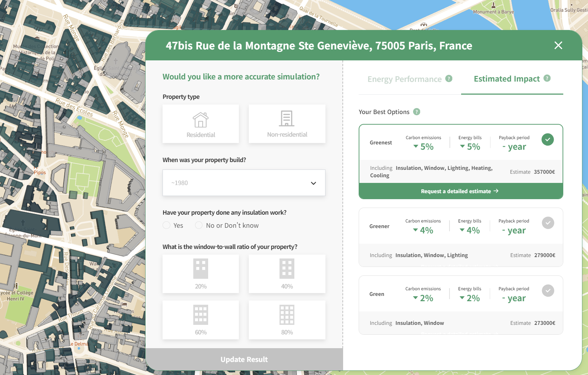Open help icon next to Energy Performance

pyautogui.click(x=449, y=78)
